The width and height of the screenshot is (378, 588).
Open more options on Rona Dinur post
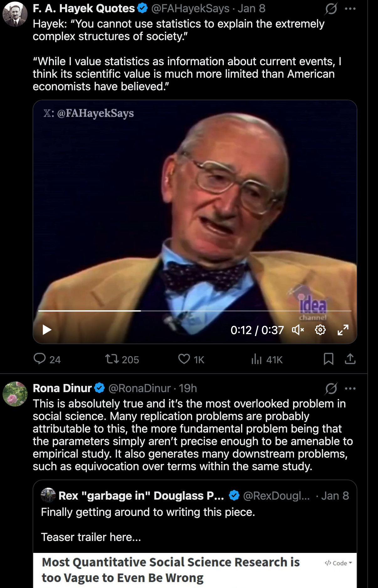click(350, 389)
